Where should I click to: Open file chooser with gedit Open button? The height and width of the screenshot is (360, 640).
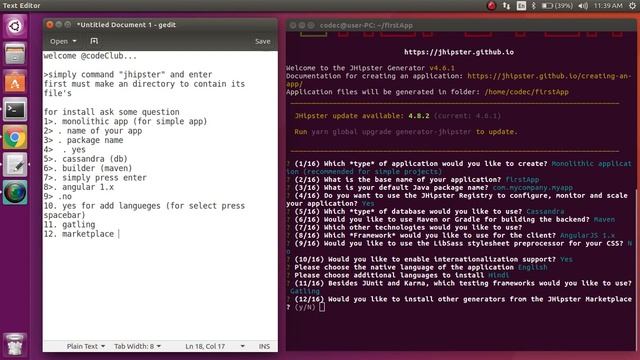[x=59, y=41]
